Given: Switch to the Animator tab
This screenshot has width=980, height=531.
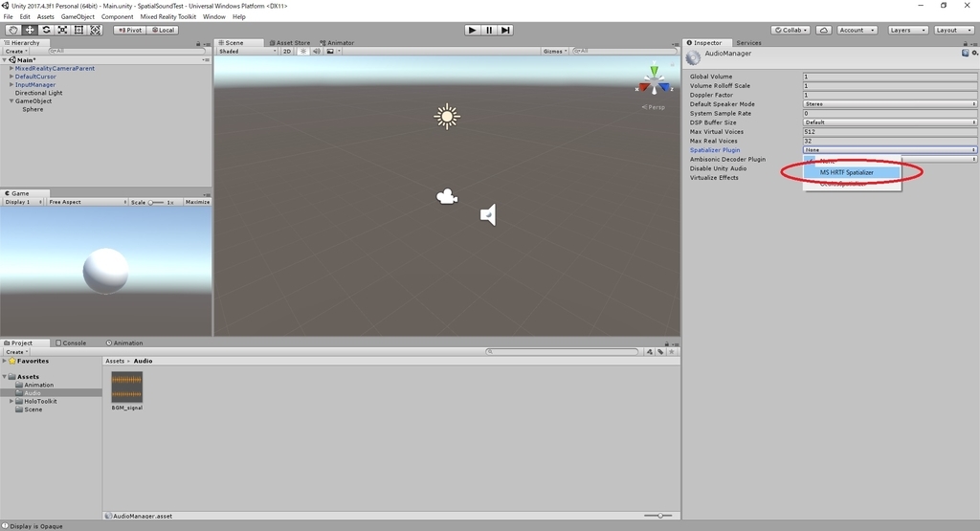Looking at the screenshot, I should coord(337,43).
